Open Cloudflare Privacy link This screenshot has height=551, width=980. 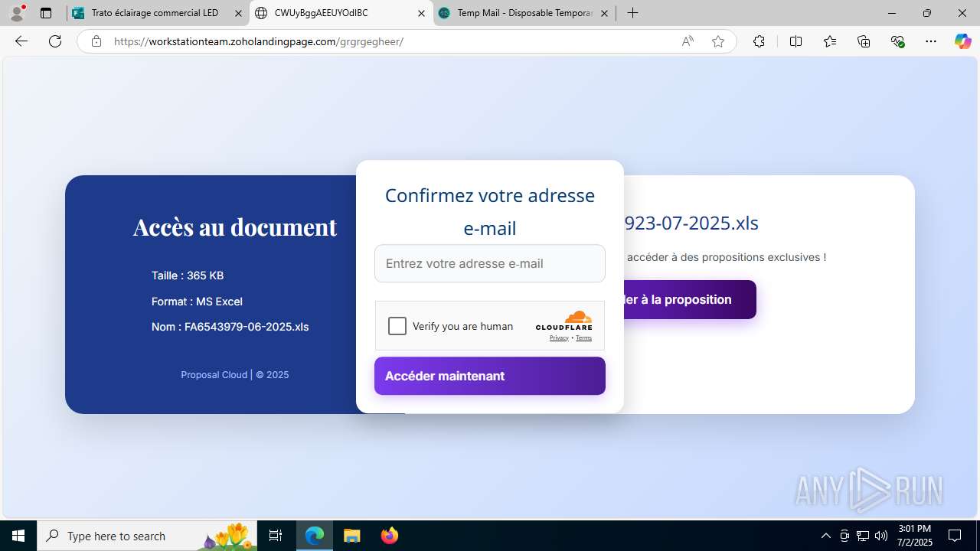click(559, 337)
